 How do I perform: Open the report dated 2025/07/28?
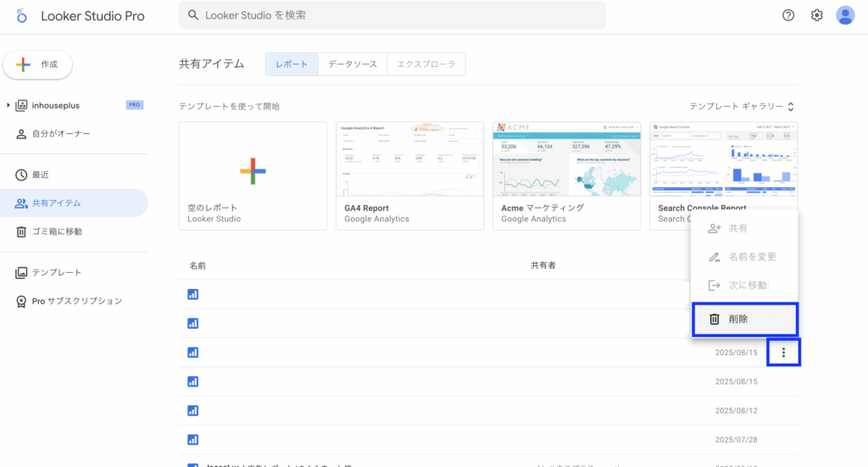pyautogui.click(x=488, y=440)
